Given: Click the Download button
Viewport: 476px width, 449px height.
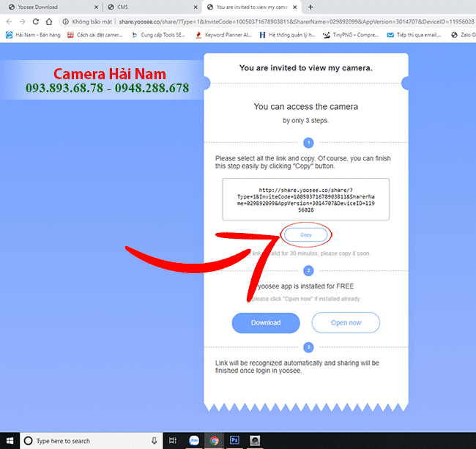Looking at the screenshot, I should coord(266,323).
